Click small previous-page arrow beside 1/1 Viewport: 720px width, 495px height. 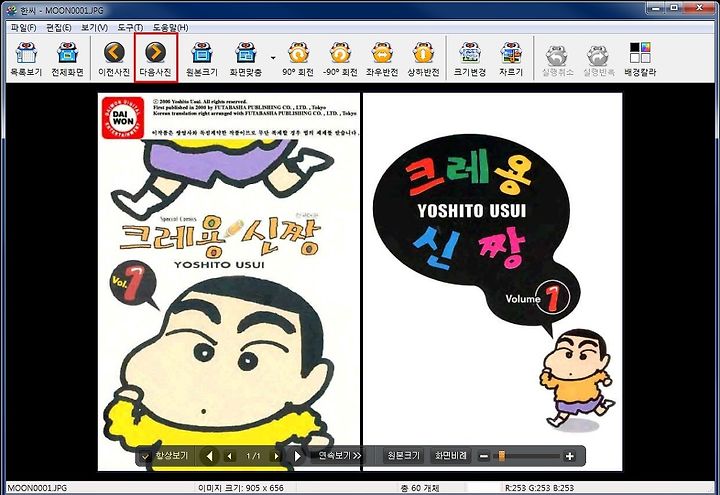[x=230, y=456]
